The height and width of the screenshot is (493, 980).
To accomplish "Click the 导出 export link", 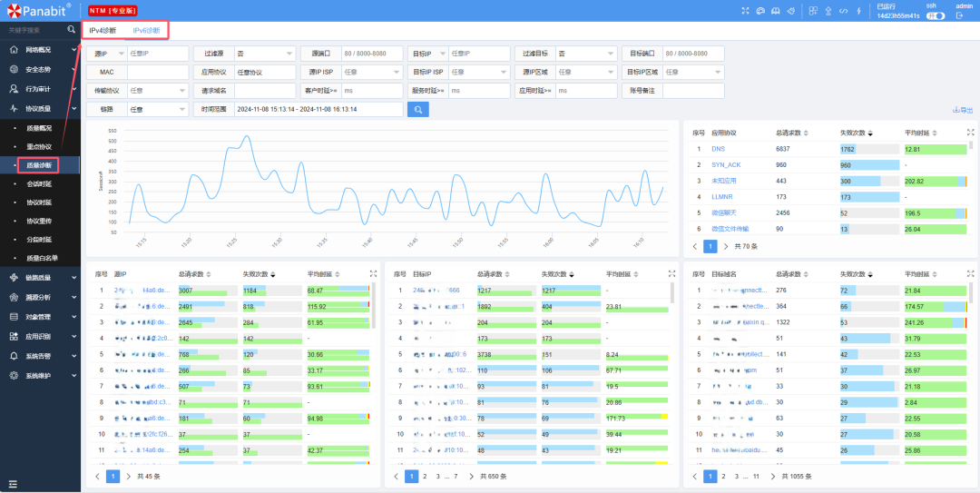I will tap(963, 110).
